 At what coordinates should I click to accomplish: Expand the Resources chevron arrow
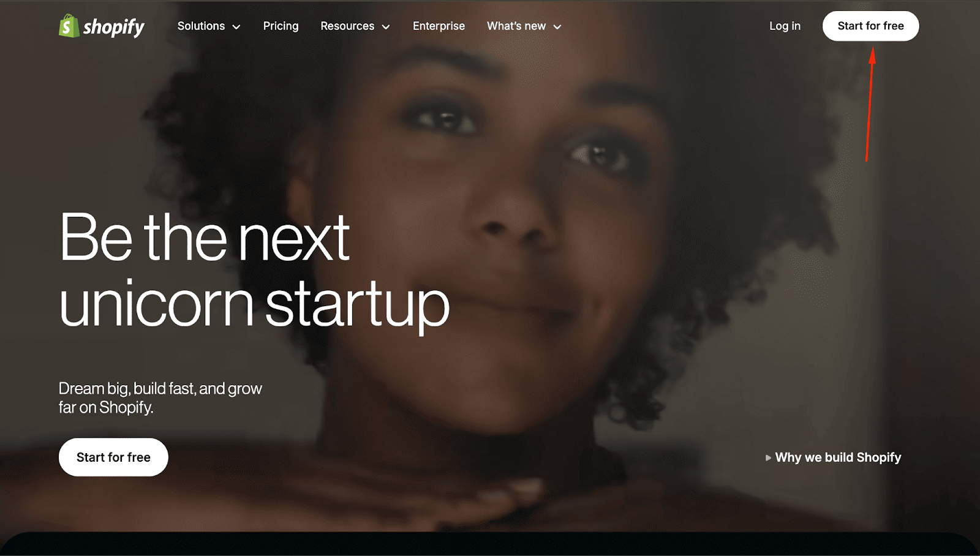[x=386, y=27]
